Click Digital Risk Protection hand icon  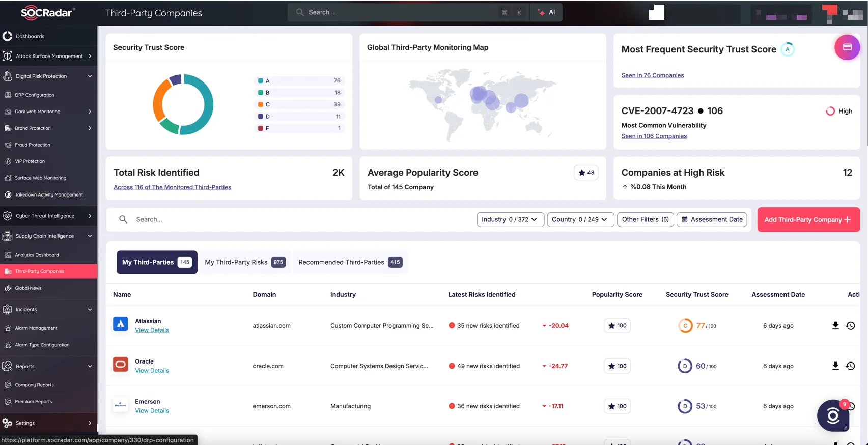click(x=7, y=76)
